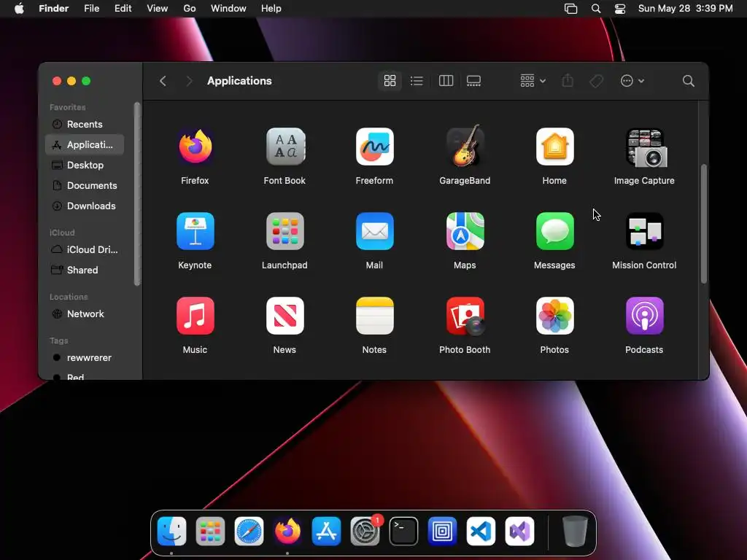This screenshot has height=560, width=747.
Task: Select the Home app icon
Action: coord(554,147)
